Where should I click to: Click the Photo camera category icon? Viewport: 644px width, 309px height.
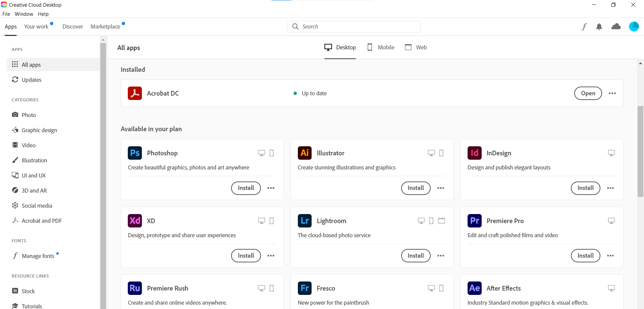pyautogui.click(x=15, y=115)
